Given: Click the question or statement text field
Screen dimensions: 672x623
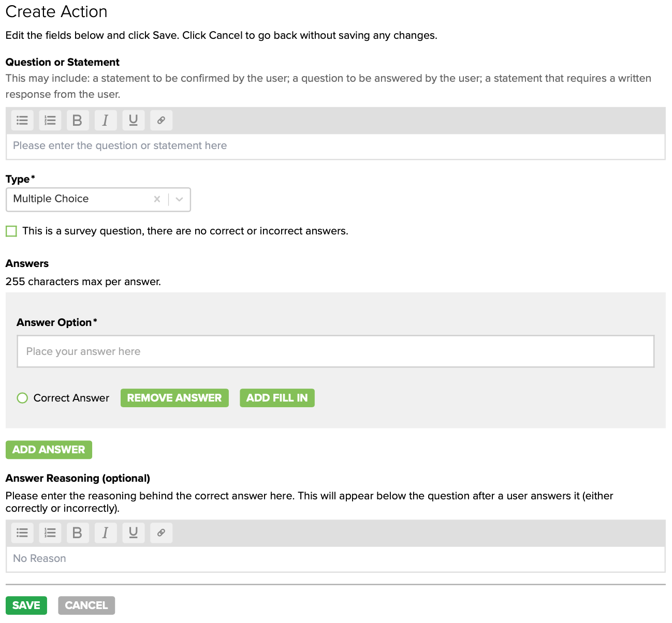Looking at the screenshot, I should click(x=335, y=146).
